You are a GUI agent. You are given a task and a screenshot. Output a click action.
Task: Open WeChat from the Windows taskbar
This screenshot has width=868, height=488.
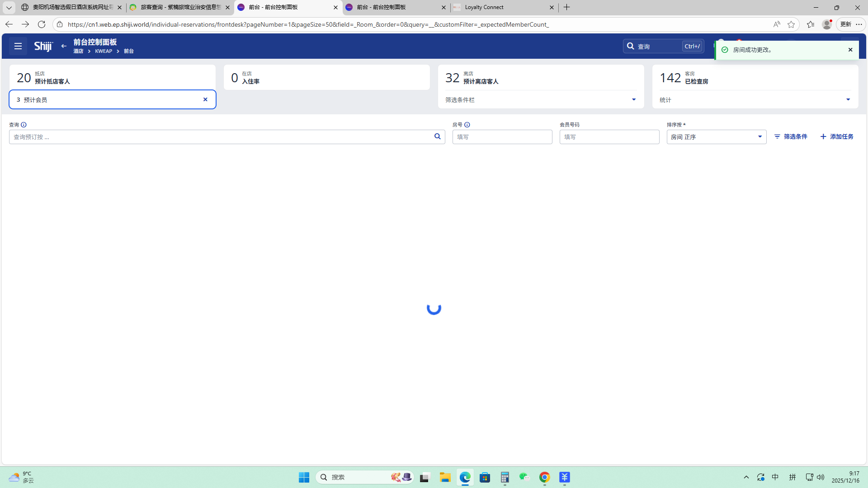click(x=524, y=477)
